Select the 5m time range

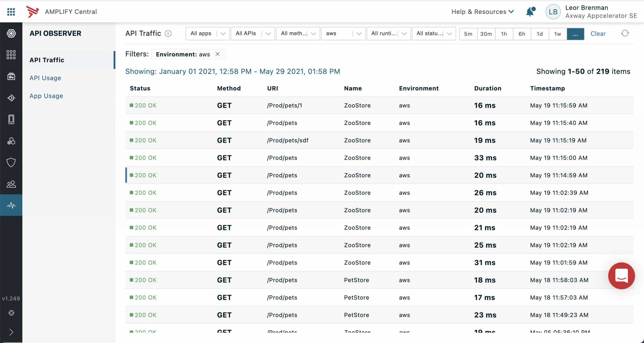pos(468,34)
